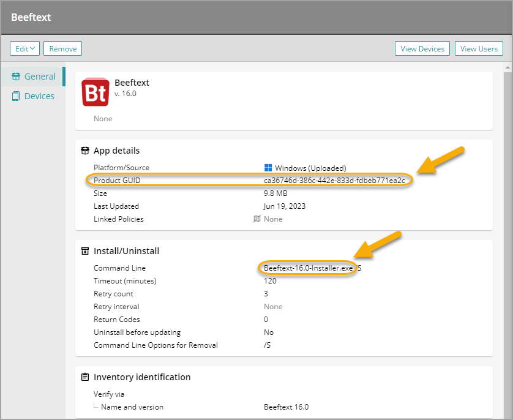Click the App details box icon
This screenshot has width=513, height=420.
(x=85, y=151)
